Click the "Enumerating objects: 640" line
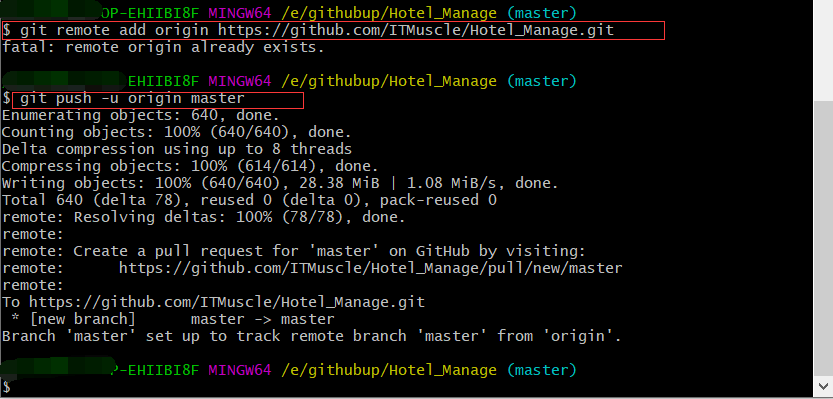833x399 pixels. point(140,115)
